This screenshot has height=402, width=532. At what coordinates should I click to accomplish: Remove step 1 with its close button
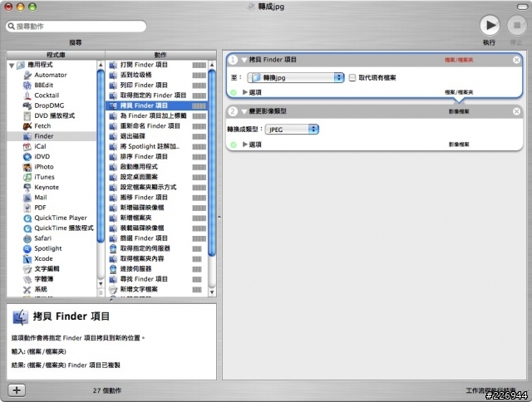click(x=516, y=60)
